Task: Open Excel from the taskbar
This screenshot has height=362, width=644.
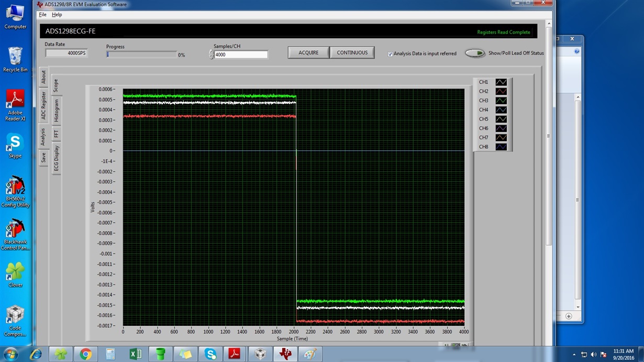Action: point(136,355)
